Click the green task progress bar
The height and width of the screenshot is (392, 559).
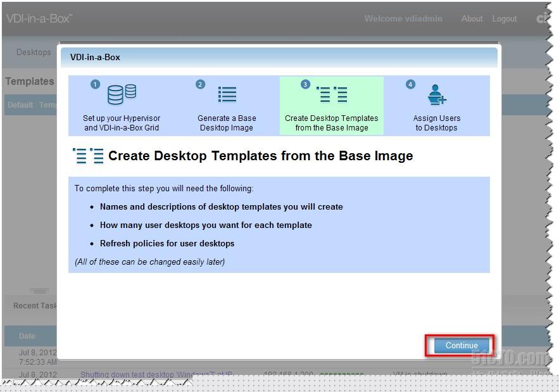tap(341, 374)
